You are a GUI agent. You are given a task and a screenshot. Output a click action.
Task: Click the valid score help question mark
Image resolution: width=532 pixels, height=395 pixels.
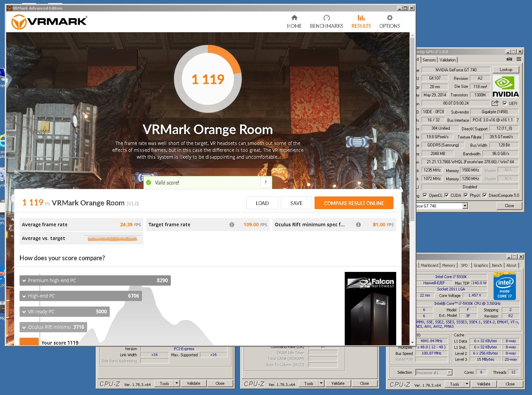tap(265, 183)
